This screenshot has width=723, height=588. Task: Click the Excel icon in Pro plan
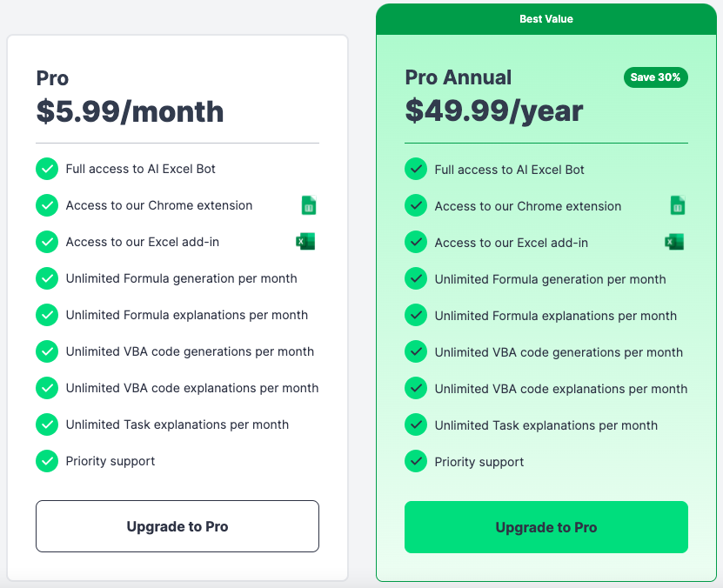pos(305,242)
